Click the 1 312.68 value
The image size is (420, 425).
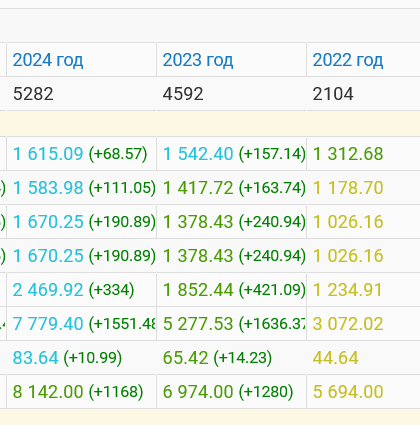pos(348,154)
